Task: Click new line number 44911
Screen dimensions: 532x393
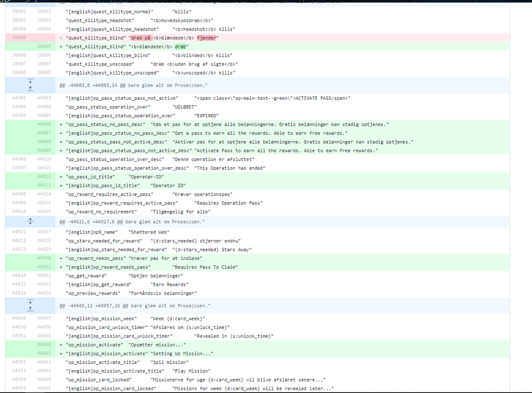Action: pyautogui.click(x=44, y=168)
